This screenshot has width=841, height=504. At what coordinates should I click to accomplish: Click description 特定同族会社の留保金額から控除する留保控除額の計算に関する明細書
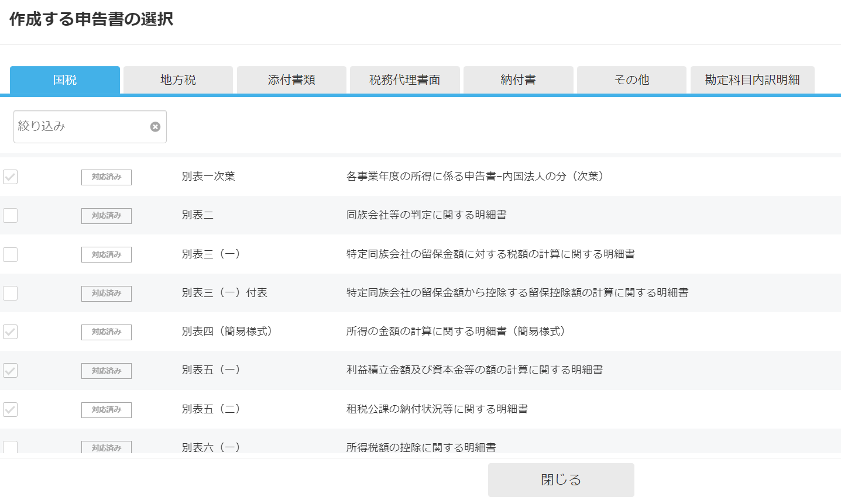pos(517,293)
